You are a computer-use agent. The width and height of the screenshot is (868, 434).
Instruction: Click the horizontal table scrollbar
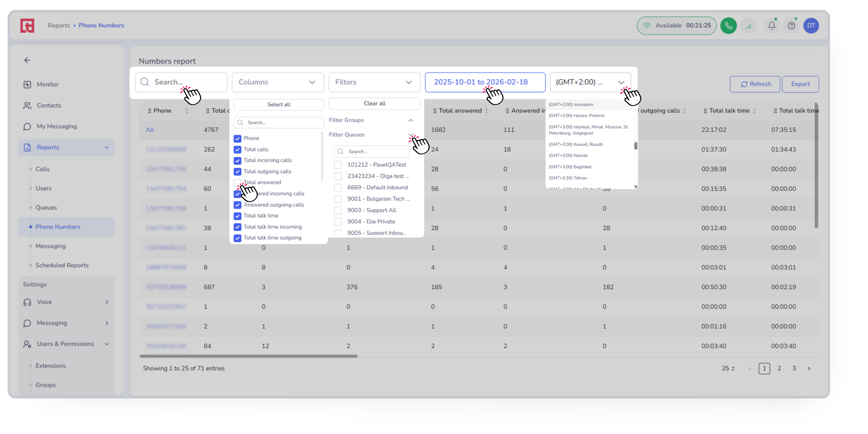[x=248, y=356]
